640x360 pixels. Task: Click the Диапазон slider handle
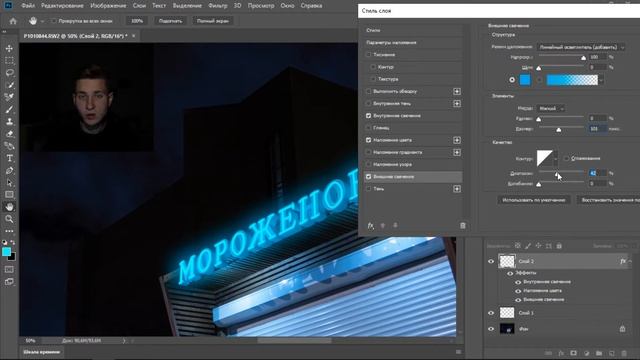click(556, 174)
